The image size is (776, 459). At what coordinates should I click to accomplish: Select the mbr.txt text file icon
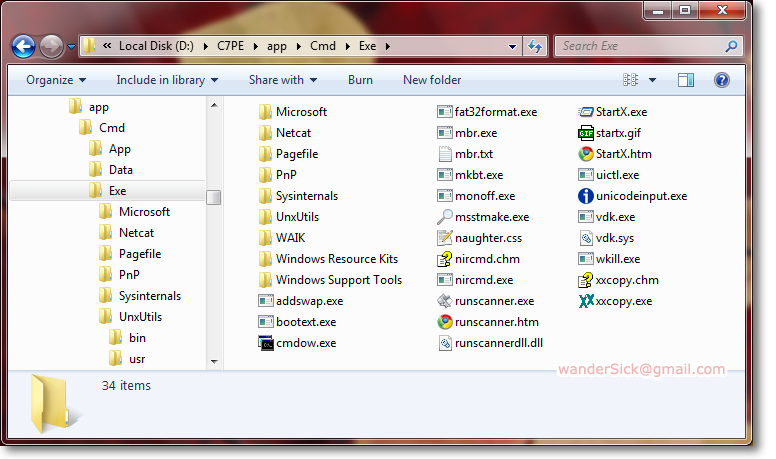point(445,154)
